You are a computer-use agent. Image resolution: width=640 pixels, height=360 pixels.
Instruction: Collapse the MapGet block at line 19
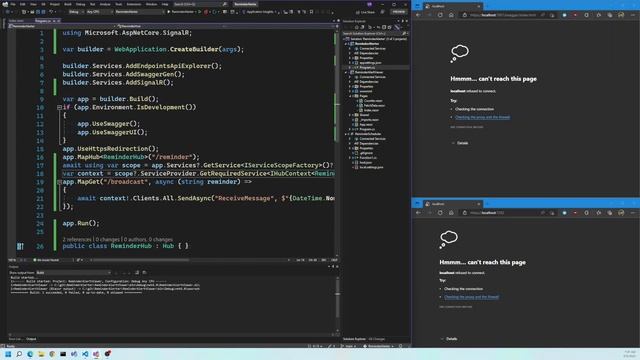tap(60, 182)
